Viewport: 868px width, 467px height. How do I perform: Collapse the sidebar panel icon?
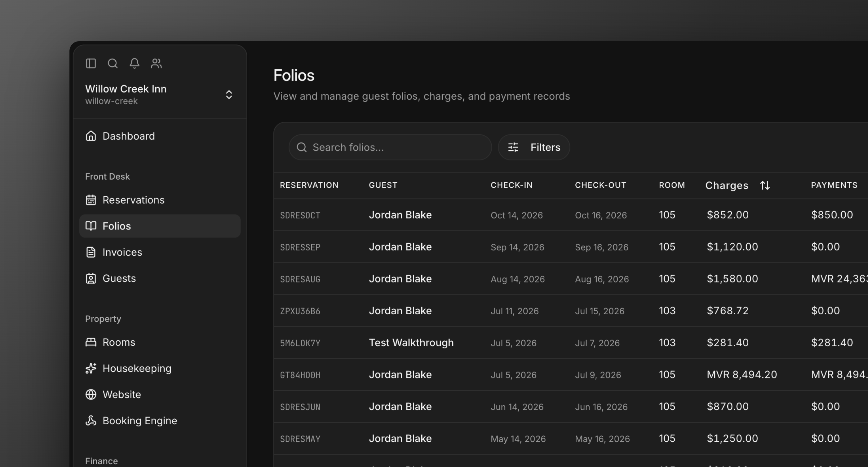coord(91,63)
